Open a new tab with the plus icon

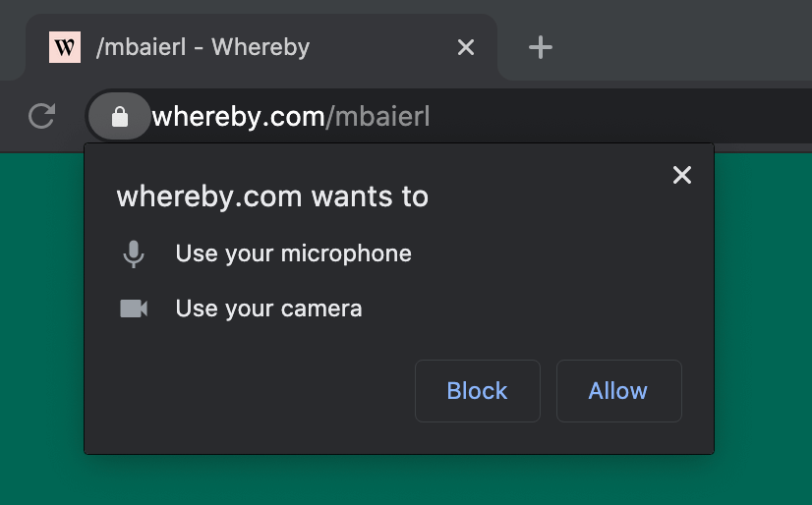coord(540,47)
